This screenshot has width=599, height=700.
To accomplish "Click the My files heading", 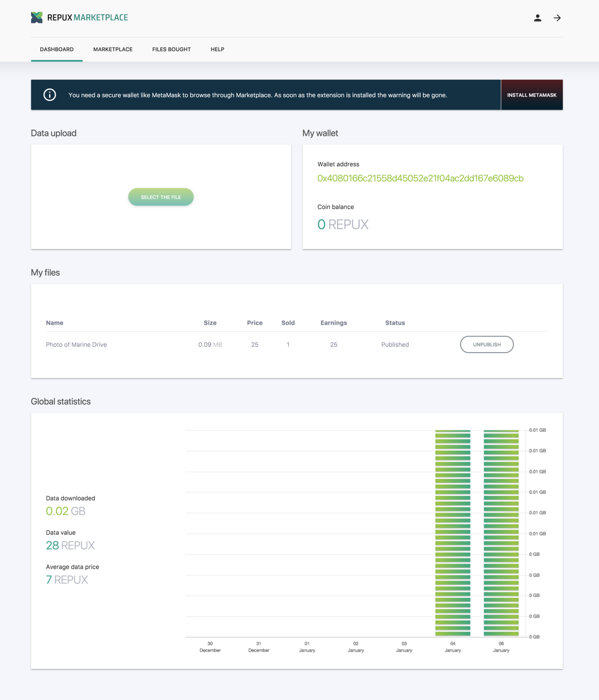I will pyautogui.click(x=45, y=273).
